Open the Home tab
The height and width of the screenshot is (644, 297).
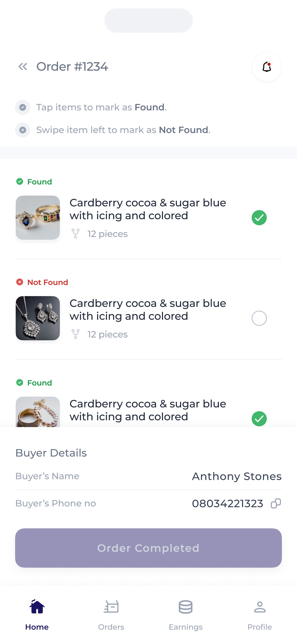[x=37, y=614]
